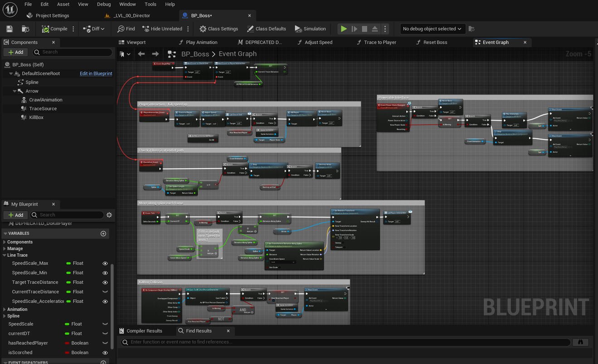Toggle visibility eye for SpeedScale_Max
598x364 pixels.
(x=105, y=263)
